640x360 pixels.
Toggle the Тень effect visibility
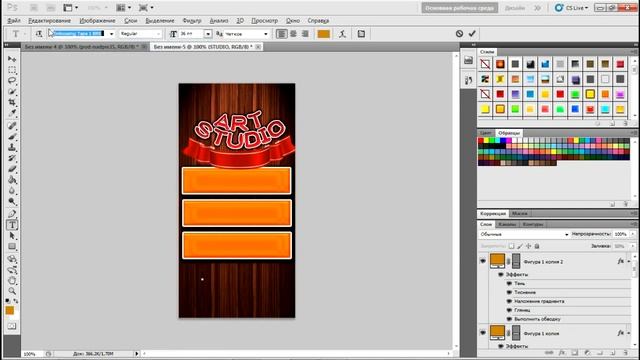[x=509, y=283]
